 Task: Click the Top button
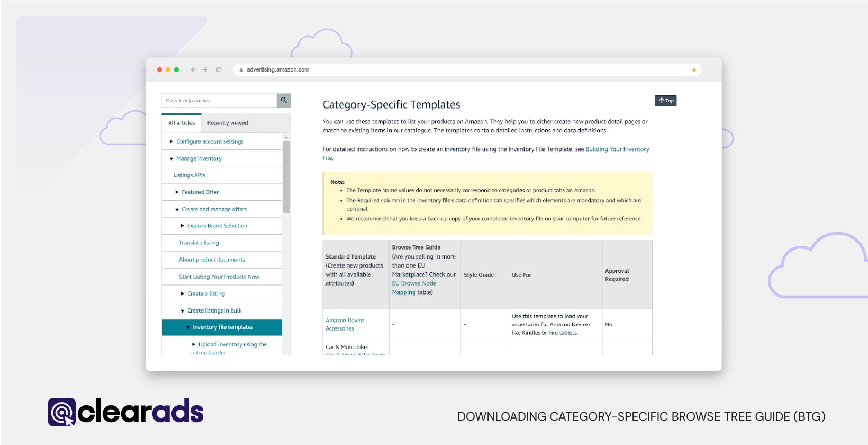(x=665, y=101)
